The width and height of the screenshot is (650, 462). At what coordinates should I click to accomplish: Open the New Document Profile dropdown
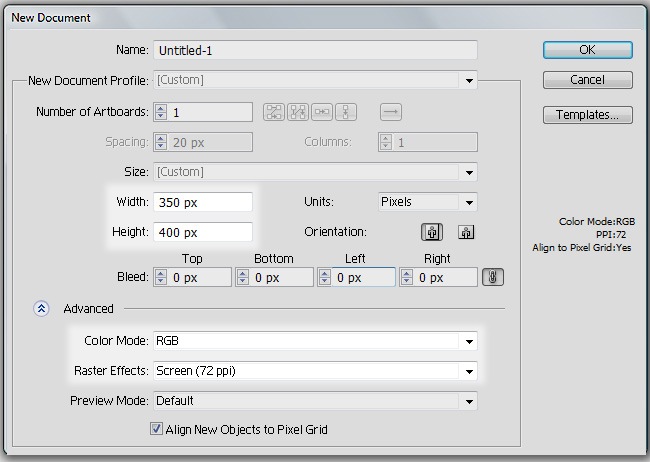click(x=467, y=80)
